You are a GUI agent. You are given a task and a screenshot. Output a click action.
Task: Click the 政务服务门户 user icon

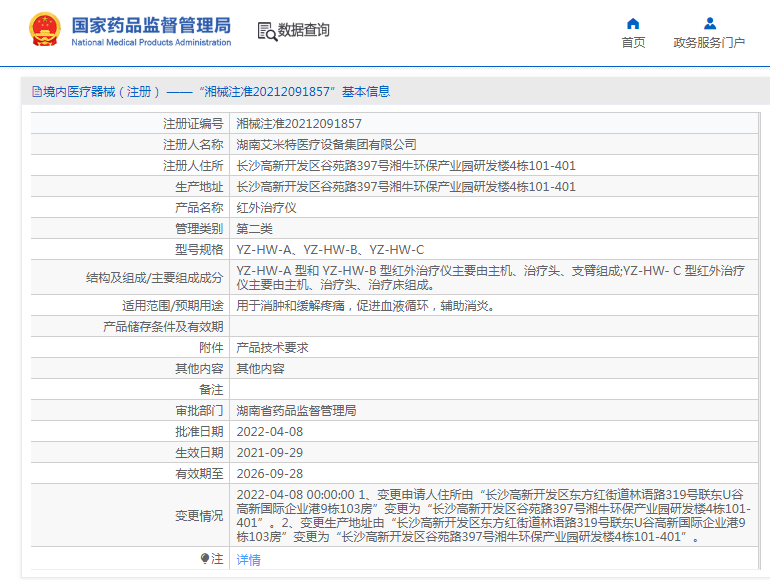click(x=710, y=24)
